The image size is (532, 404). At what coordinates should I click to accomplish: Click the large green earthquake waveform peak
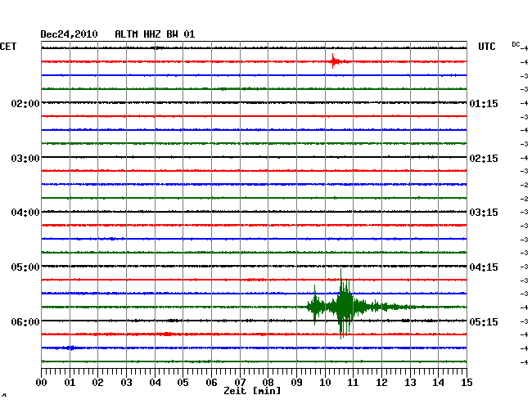[344, 304]
